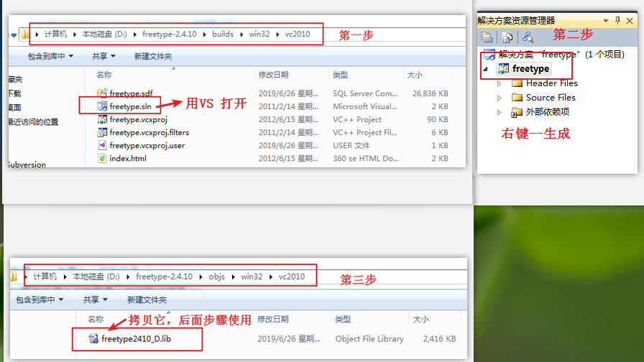This screenshot has width=644, height=362.
Task: Select 下载 in the navigation pane
Action: coord(14,93)
